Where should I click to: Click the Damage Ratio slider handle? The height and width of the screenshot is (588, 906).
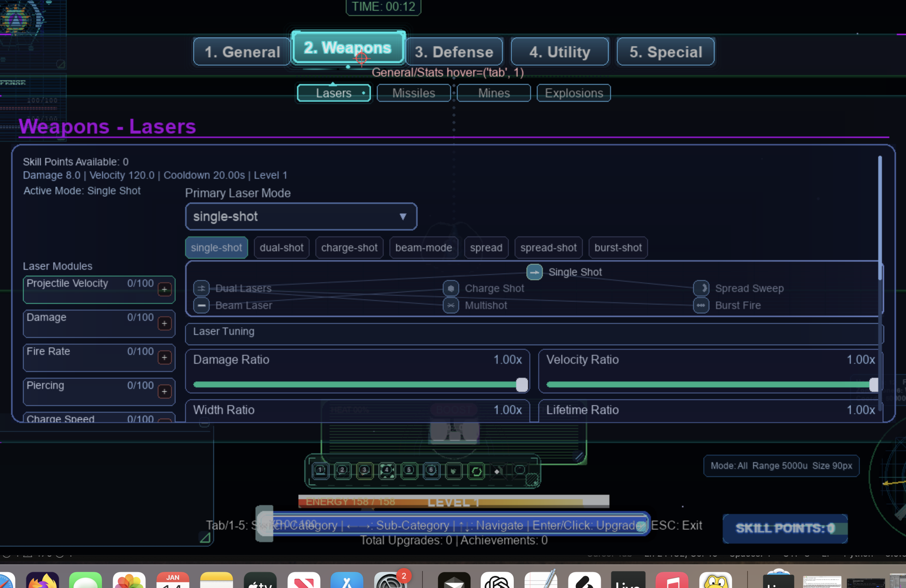[x=522, y=385]
